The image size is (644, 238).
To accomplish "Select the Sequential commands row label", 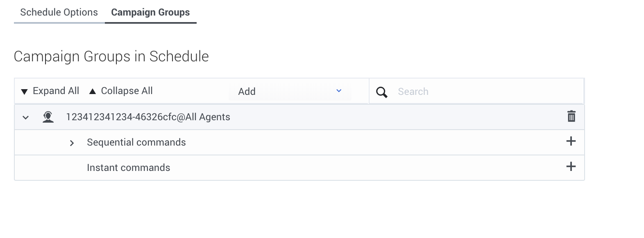I will pos(136,142).
